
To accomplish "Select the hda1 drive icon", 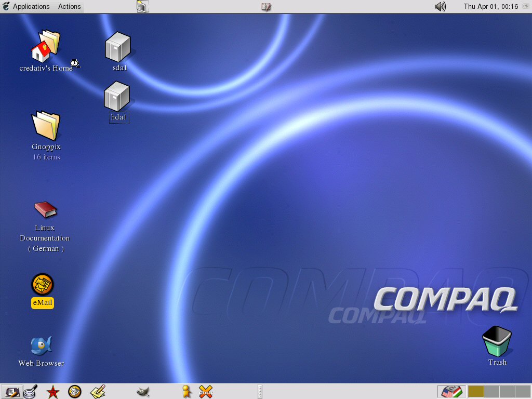I will coord(117,96).
